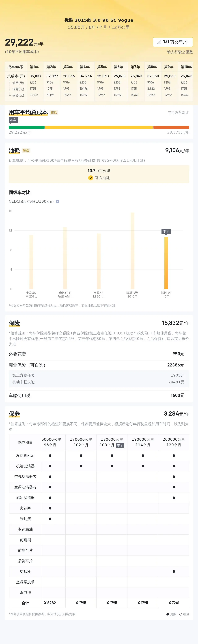
Task: Click the 奔驰G级 2015年 bar in chart
Action: (132, 251)
